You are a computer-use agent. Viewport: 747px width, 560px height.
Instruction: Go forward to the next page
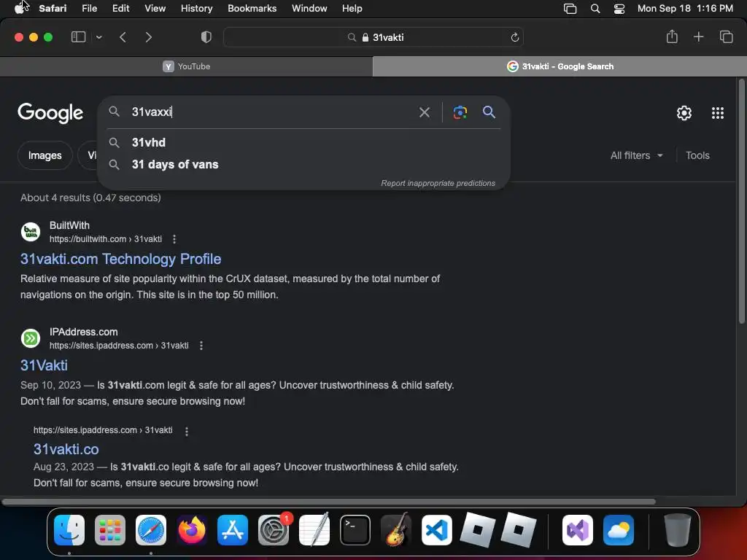(149, 37)
